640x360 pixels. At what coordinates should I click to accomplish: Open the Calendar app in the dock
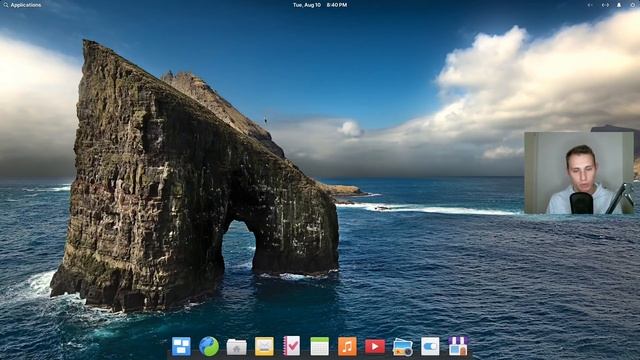320,347
